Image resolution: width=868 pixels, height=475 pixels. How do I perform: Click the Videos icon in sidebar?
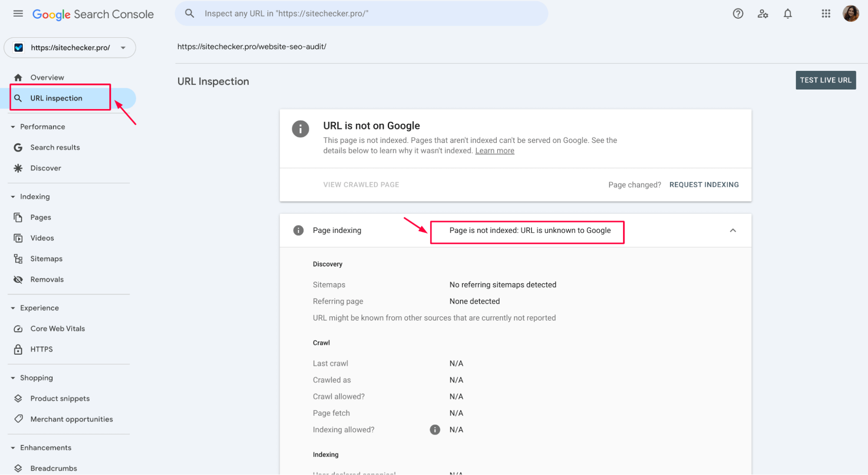coord(18,238)
